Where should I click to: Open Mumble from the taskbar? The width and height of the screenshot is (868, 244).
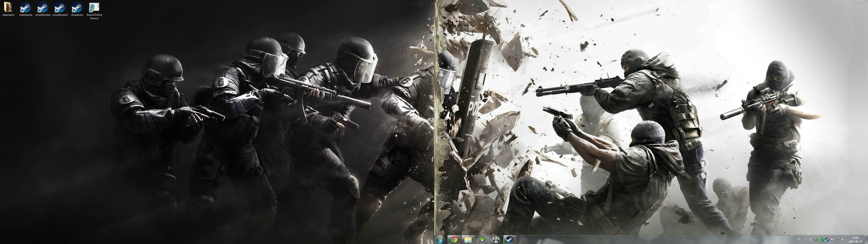click(x=496, y=240)
